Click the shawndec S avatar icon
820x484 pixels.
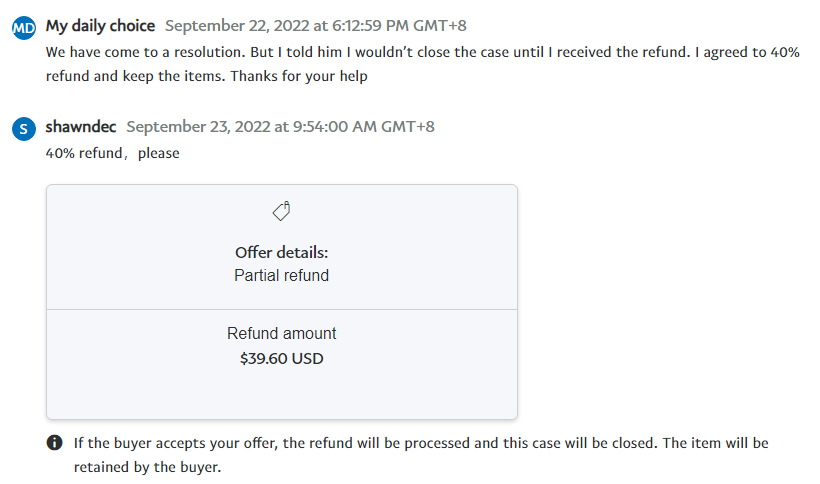[x=23, y=128]
